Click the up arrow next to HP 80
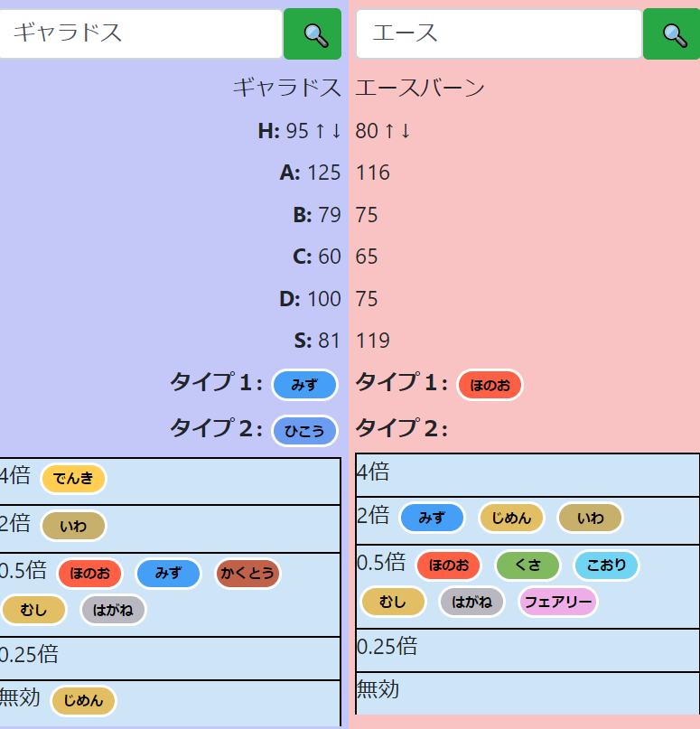 coord(389,131)
